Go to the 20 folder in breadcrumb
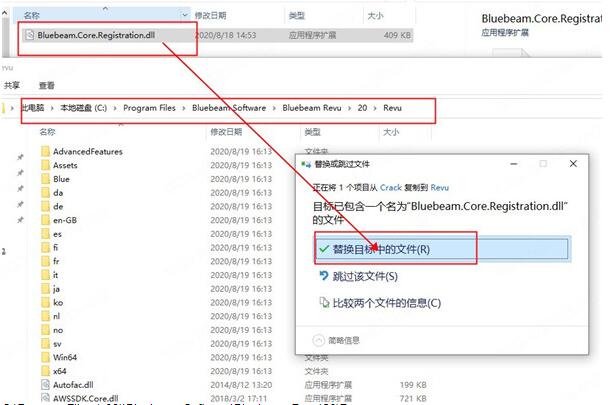The image size is (616, 405). click(x=362, y=108)
